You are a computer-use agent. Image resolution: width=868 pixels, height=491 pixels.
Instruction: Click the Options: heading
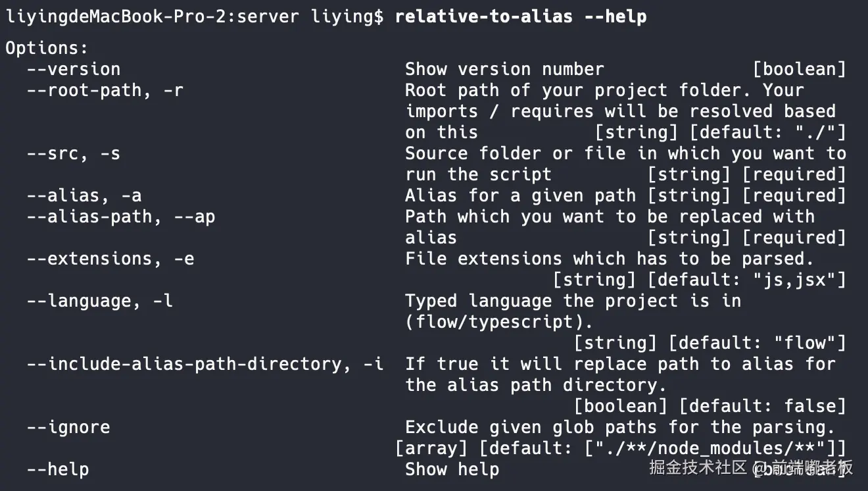[47, 48]
